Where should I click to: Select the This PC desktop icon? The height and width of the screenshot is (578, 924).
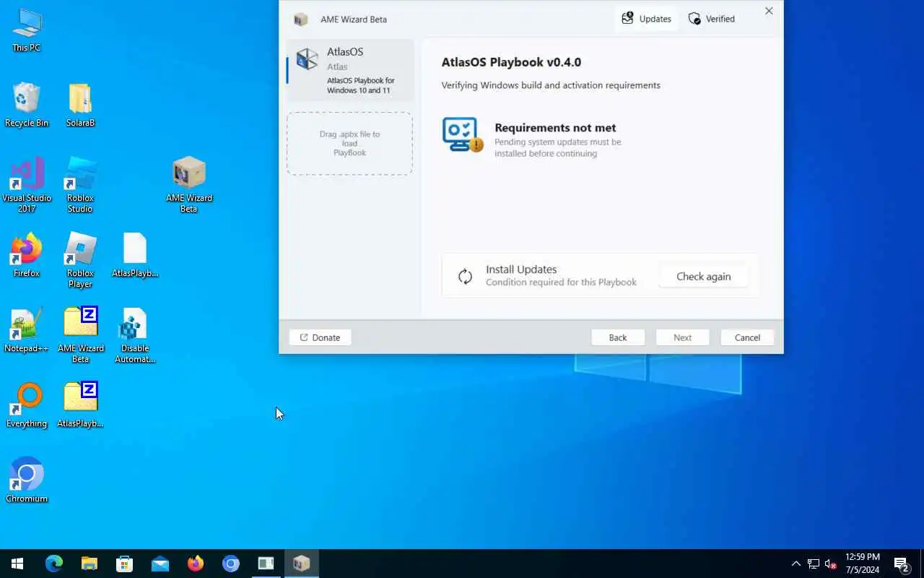tap(27, 30)
